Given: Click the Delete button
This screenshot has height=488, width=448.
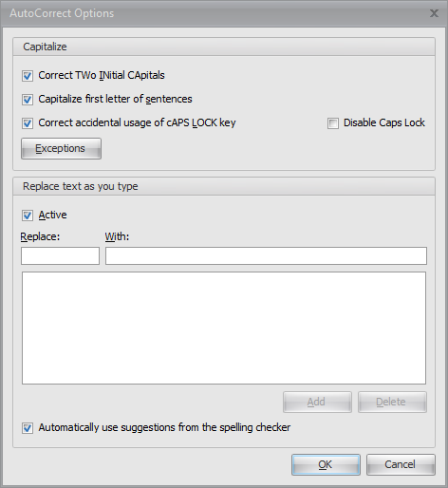Looking at the screenshot, I should [x=392, y=402].
